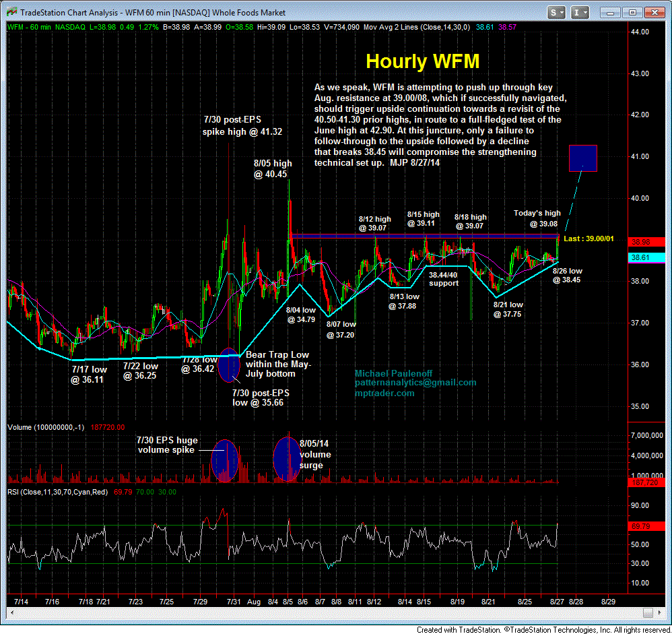Select the blue ellipse at 7/30 price low

pos(229,365)
